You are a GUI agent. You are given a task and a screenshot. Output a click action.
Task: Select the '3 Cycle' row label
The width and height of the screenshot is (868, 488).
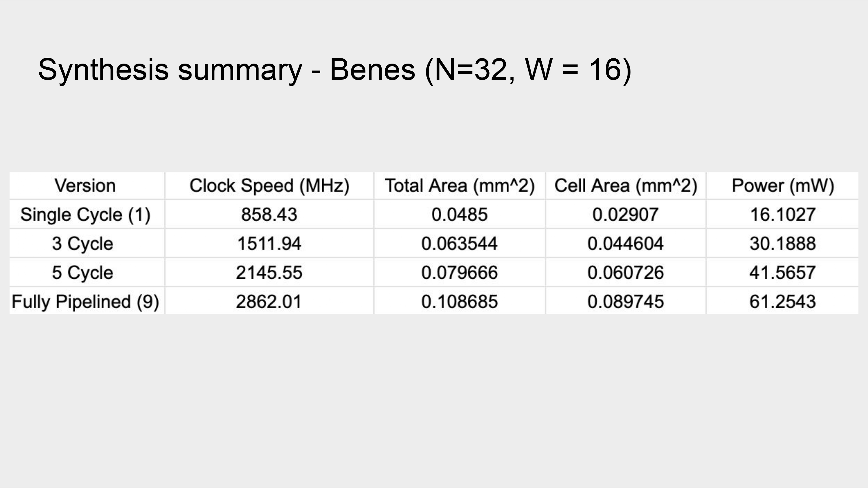coord(82,243)
